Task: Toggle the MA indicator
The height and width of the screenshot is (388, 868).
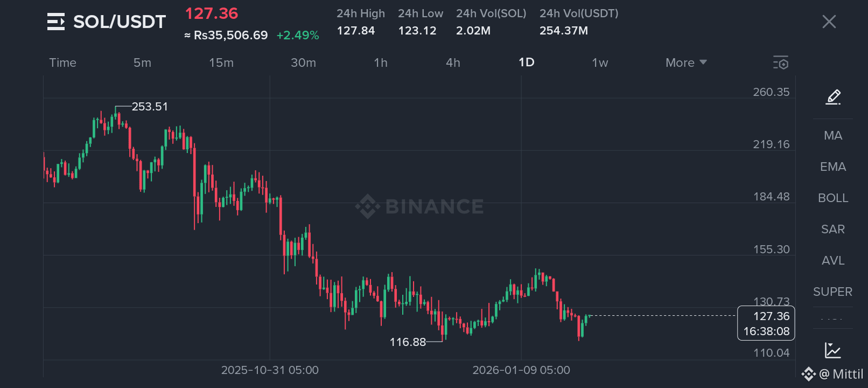Action: (833, 135)
